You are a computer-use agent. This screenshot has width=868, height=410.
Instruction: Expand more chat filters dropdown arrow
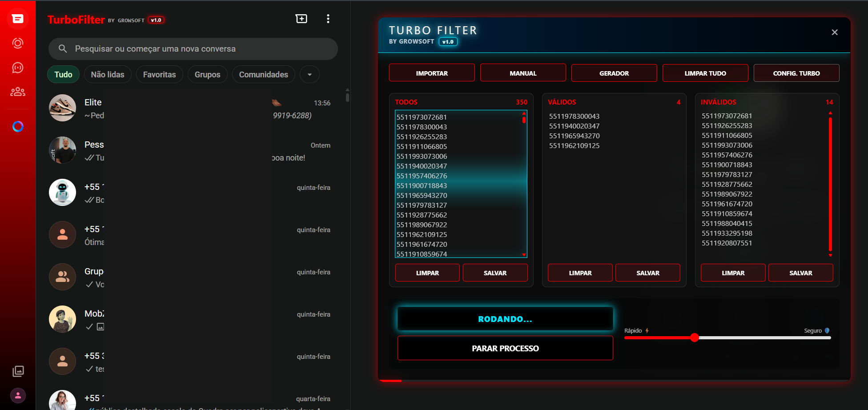[x=309, y=74]
